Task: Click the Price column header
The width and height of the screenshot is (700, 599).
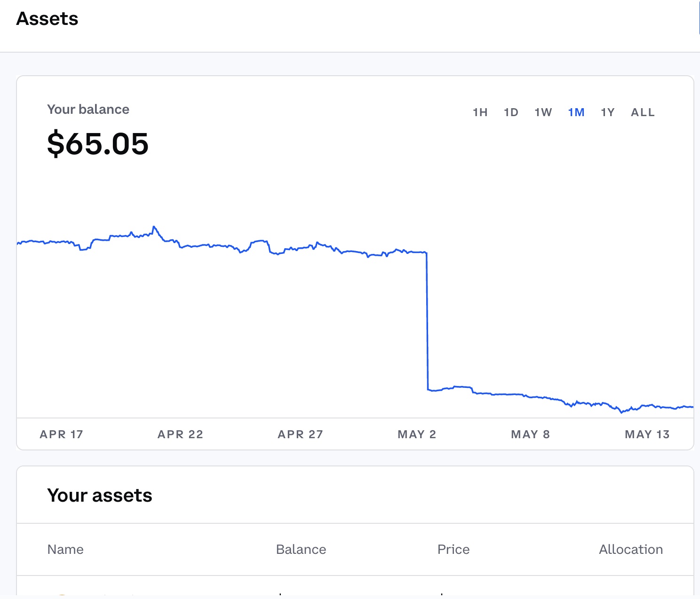Action: coord(453,549)
